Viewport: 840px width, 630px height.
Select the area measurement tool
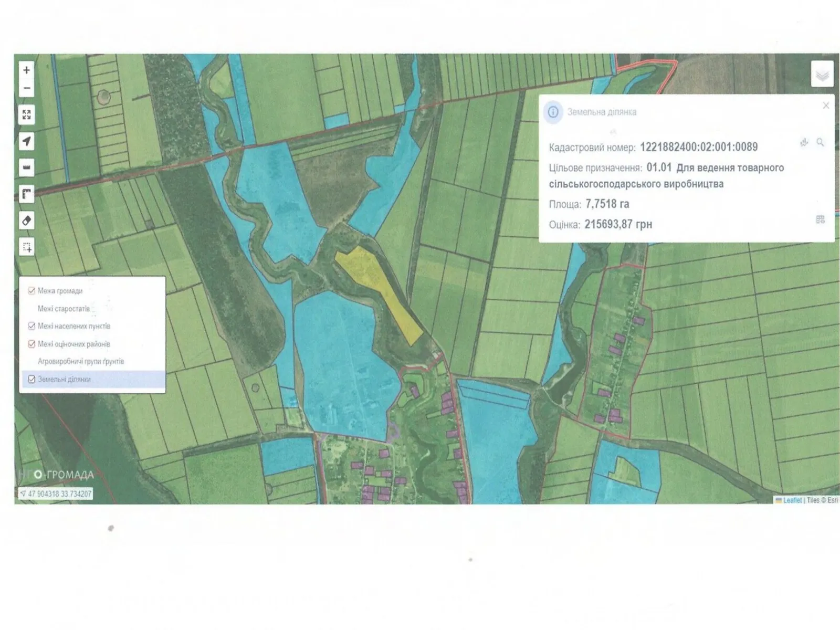pyautogui.click(x=27, y=194)
